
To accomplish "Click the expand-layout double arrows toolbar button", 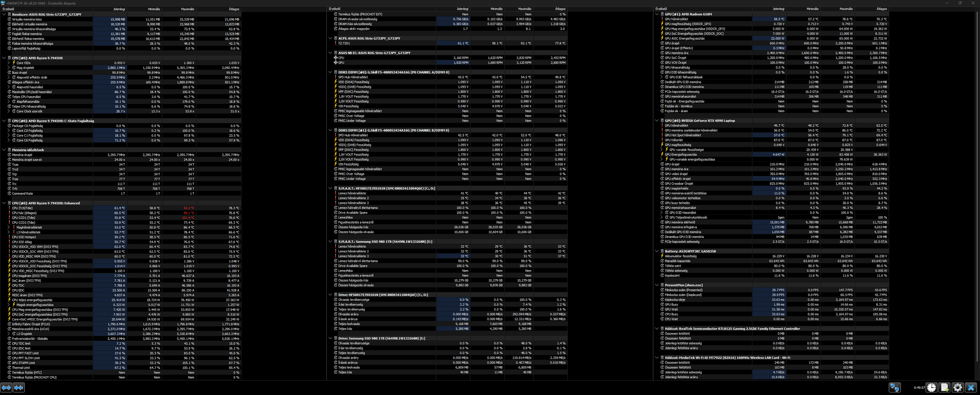I will tap(6, 387).
